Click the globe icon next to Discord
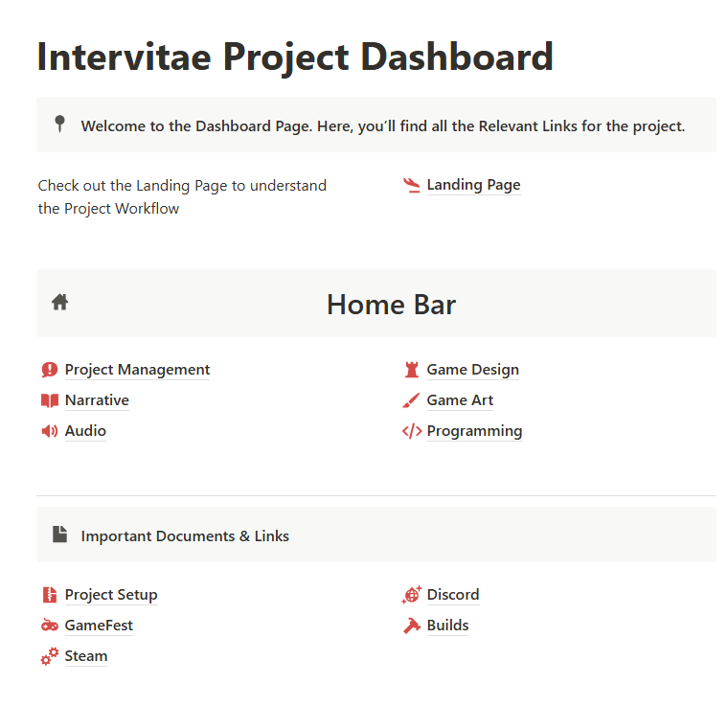The image size is (728, 706). click(x=412, y=595)
